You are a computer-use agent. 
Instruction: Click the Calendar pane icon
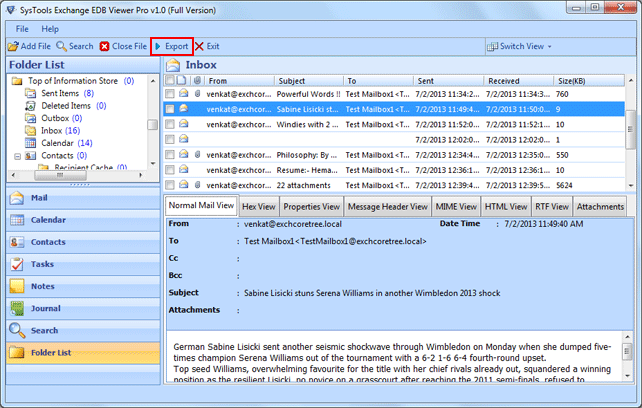point(17,220)
